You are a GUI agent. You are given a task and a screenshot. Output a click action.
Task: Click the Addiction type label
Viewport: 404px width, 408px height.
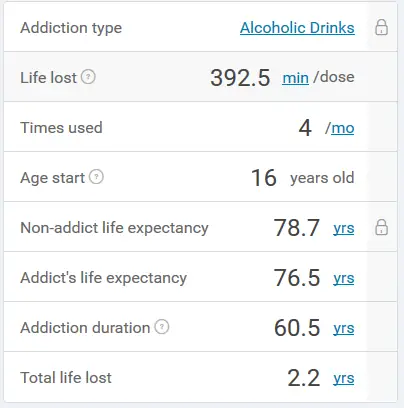pos(71,28)
